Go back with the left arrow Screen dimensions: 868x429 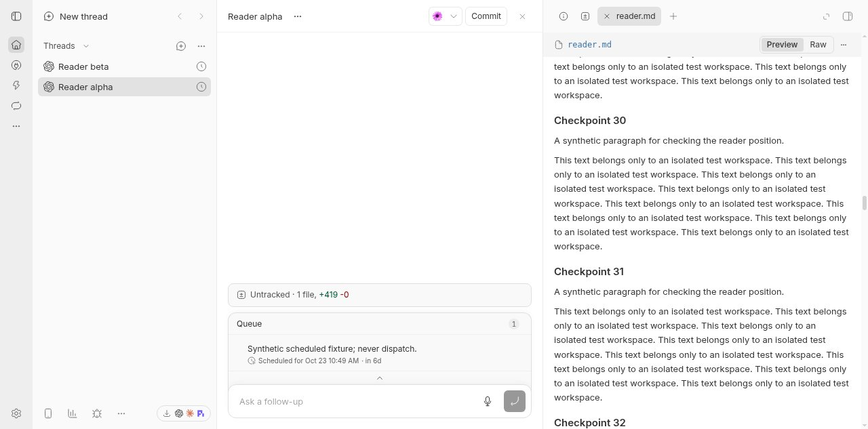point(180,16)
